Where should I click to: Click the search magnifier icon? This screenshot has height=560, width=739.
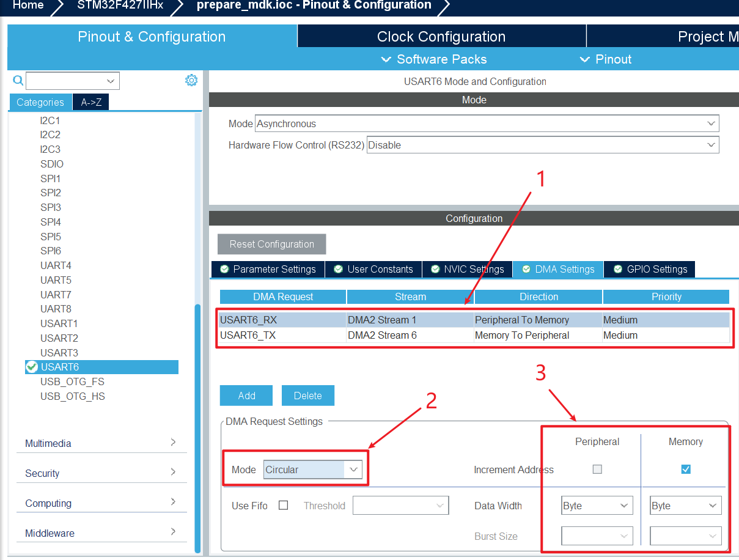pos(18,80)
